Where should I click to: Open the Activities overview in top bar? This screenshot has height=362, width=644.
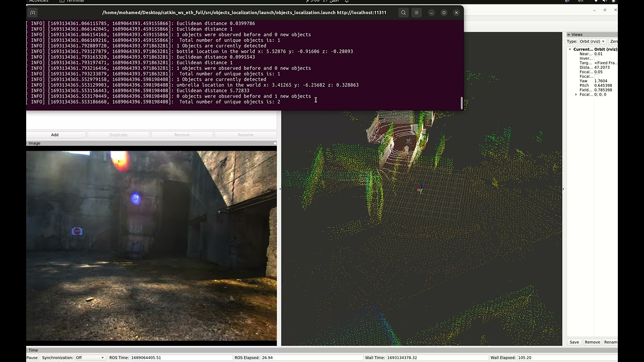pos(39,2)
